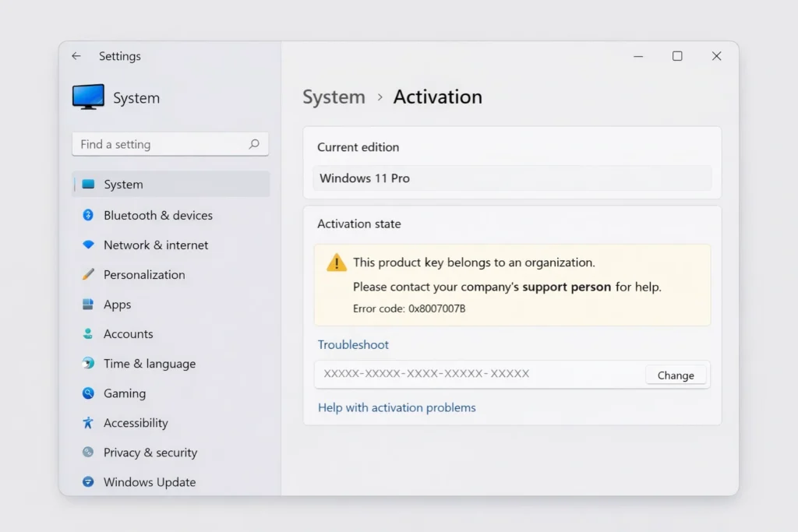
Task: Open the System category
Action: tap(171, 184)
